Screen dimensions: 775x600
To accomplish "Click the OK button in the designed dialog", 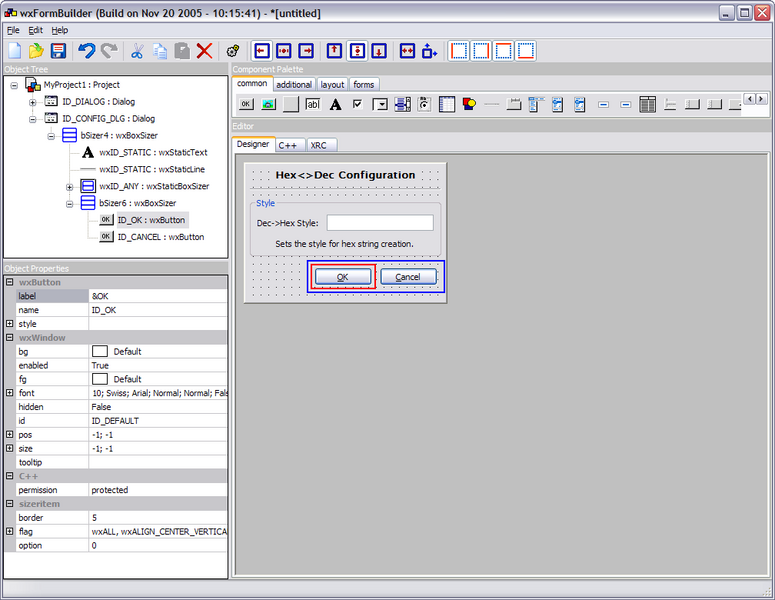I will point(343,277).
